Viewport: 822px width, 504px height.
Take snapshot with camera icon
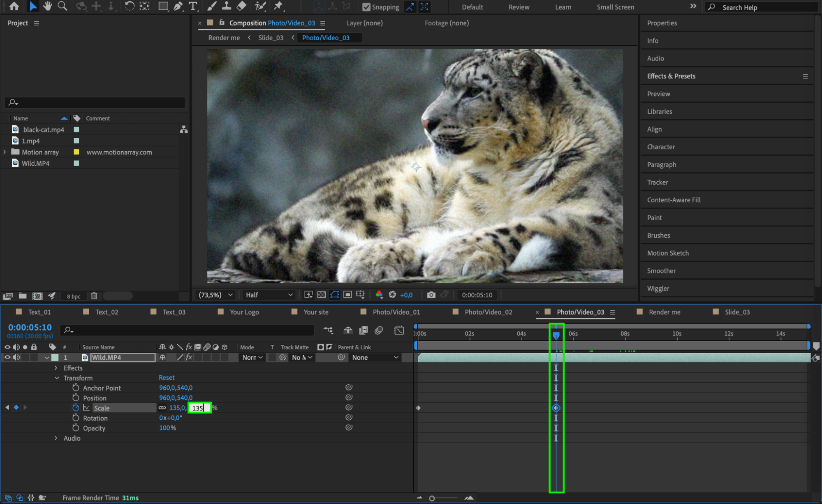click(431, 295)
